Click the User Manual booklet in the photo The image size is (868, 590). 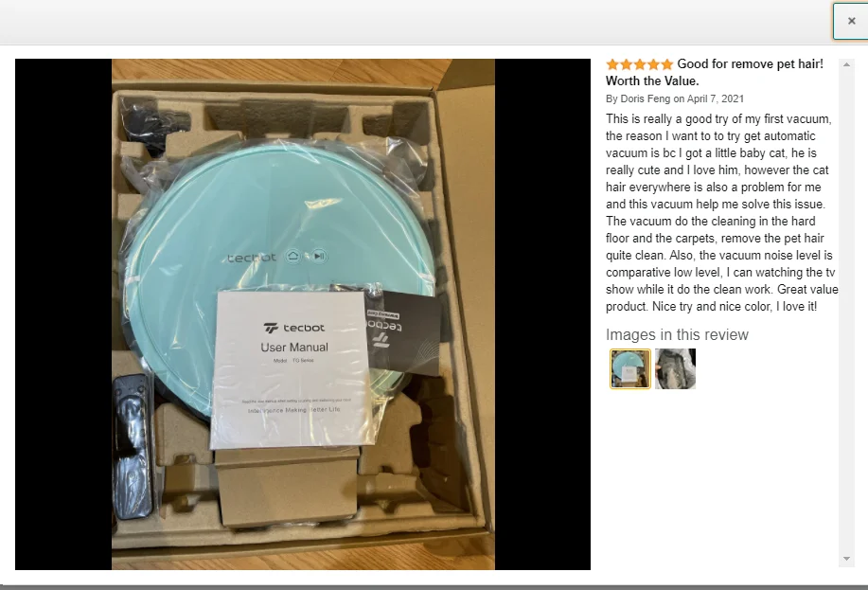291,368
